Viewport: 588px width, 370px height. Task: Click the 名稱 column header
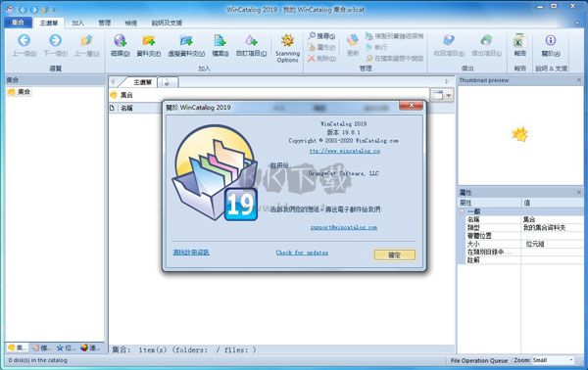click(126, 108)
